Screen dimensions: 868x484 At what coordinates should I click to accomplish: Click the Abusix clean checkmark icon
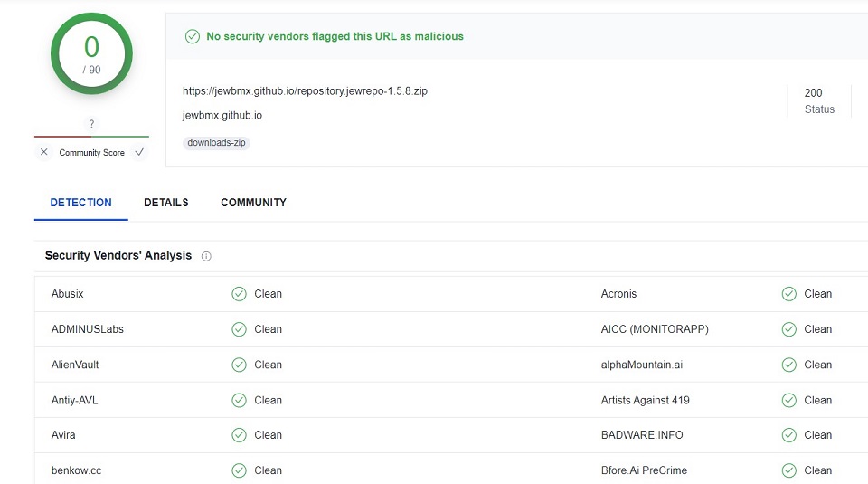[x=239, y=294]
